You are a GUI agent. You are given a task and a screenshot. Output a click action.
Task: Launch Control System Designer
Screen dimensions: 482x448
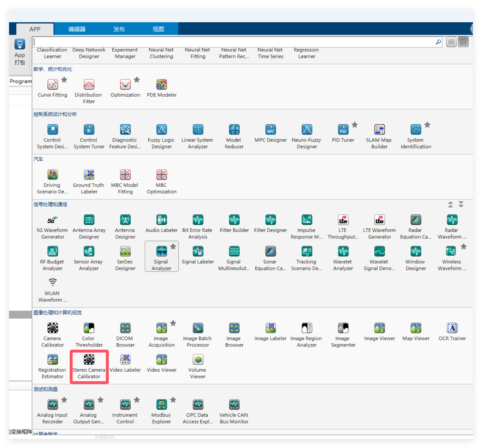[x=52, y=136]
